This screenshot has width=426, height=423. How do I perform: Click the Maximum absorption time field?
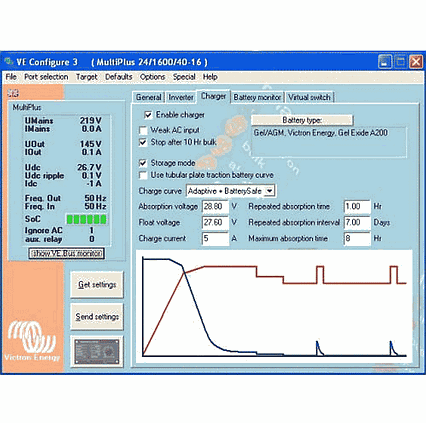click(x=357, y=239)
